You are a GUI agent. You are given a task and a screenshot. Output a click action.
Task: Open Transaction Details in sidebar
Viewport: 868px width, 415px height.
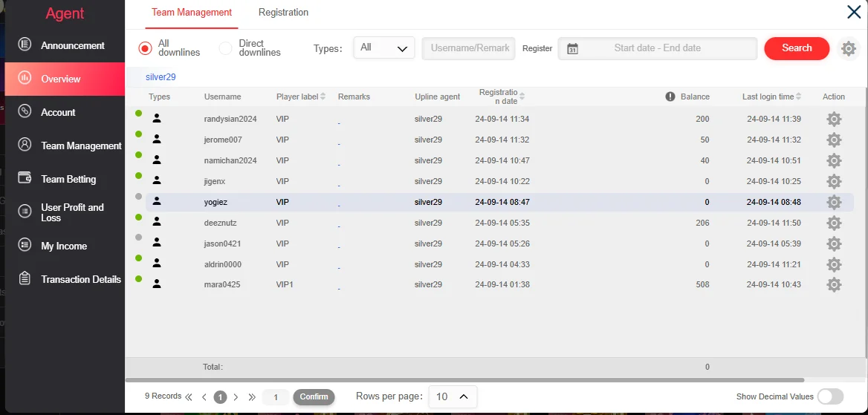65,279
